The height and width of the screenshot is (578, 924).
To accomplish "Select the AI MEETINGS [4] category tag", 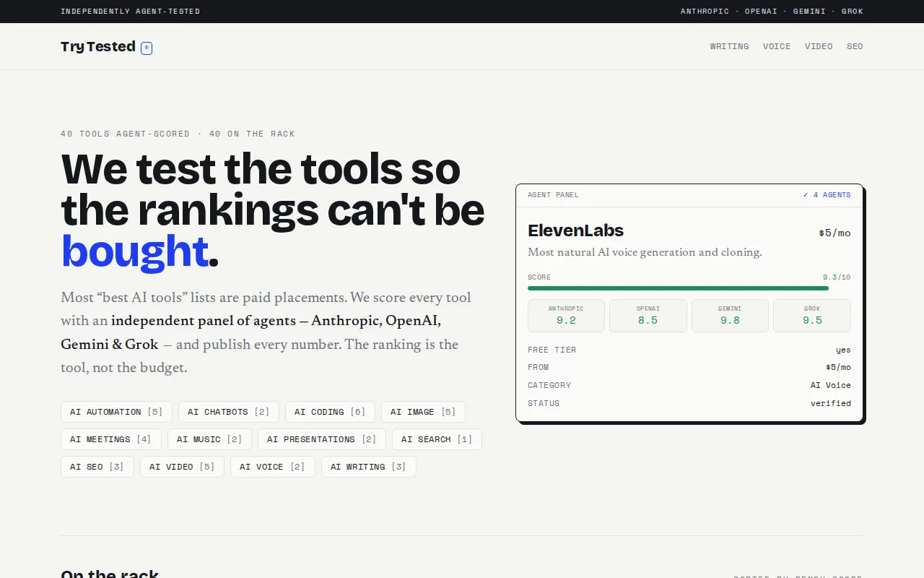I will 111,439.
